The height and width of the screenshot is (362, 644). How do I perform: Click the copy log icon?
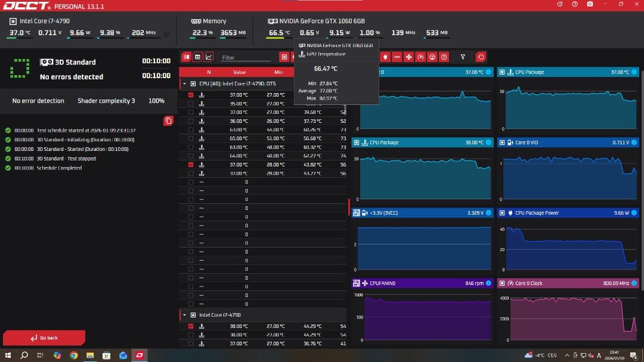click(x=168, y=121)
